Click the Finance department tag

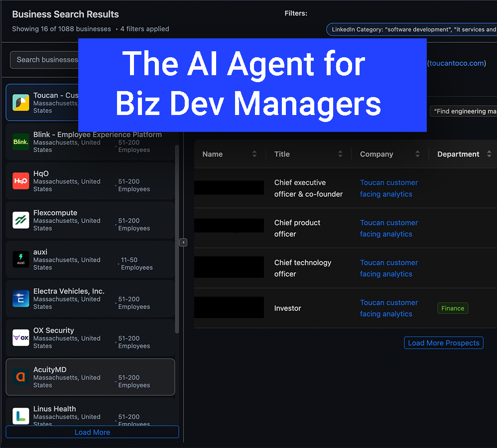pyautogui.click(x=453, y=308)
